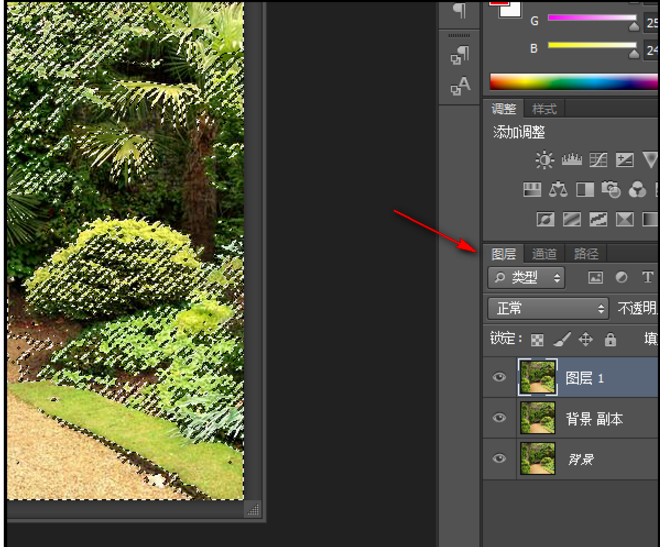Image resolution: width=660 pixels, height=547 pixels.
Task: Open the 类型 layer filter dropdown
Action: [x=526, y=277]
